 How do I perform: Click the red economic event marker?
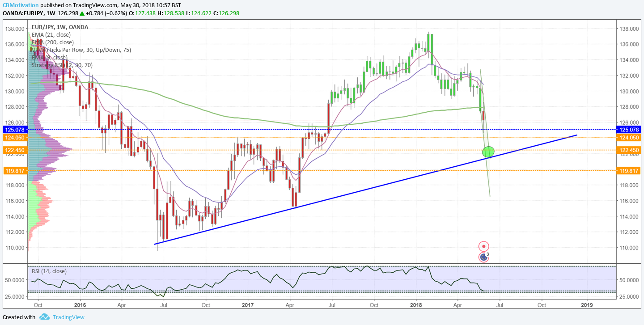(x=483, y=246)
